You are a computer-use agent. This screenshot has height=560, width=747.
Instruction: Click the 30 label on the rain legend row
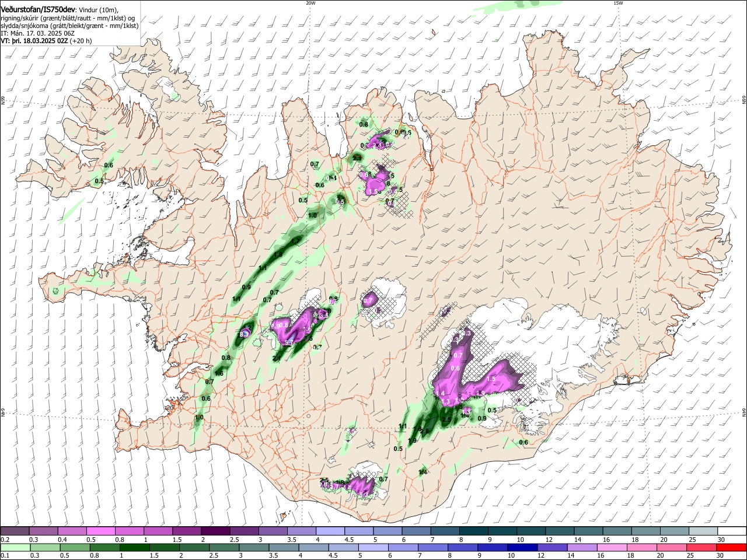click(721, 555)
